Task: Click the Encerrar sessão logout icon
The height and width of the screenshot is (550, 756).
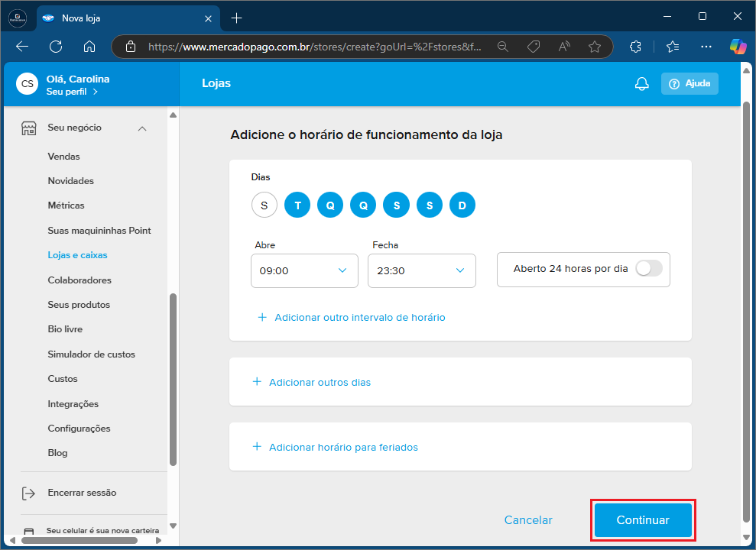Action: [x=28, y=493]
